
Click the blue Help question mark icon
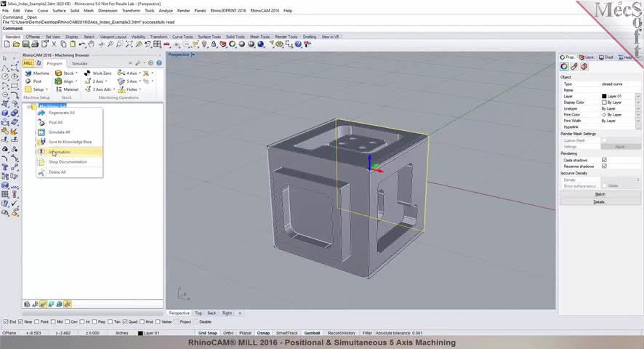[x=298, y=44]
